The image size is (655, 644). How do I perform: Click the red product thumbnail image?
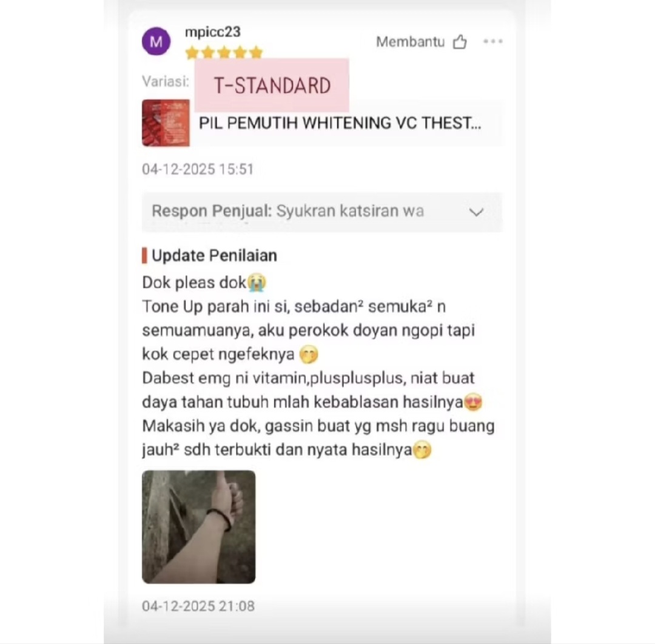[x=166, y=122]
